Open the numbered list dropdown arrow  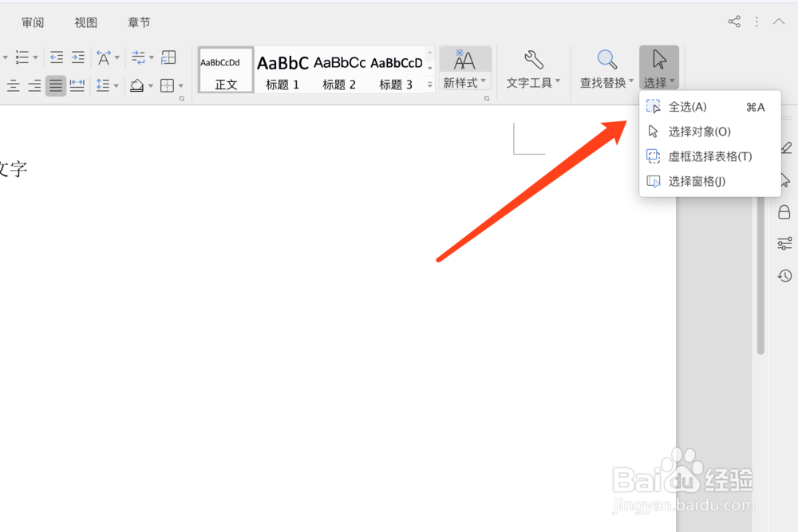click(36, 57)
